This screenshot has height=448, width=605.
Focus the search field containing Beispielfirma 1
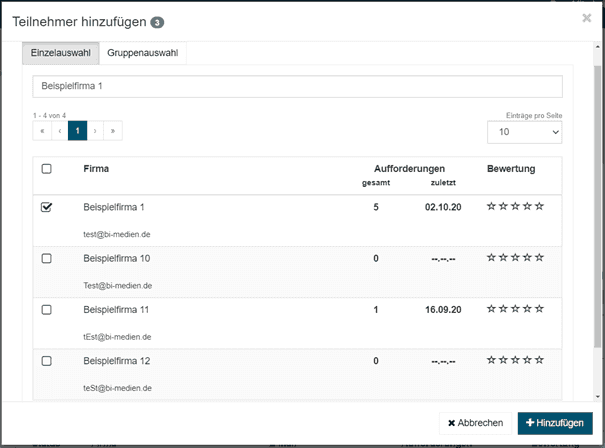pos(297,87)
